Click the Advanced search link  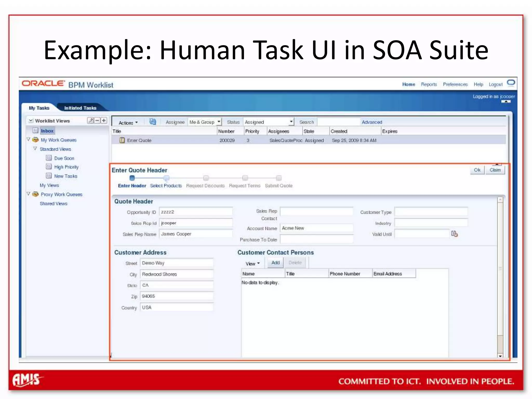click(372, 122)
